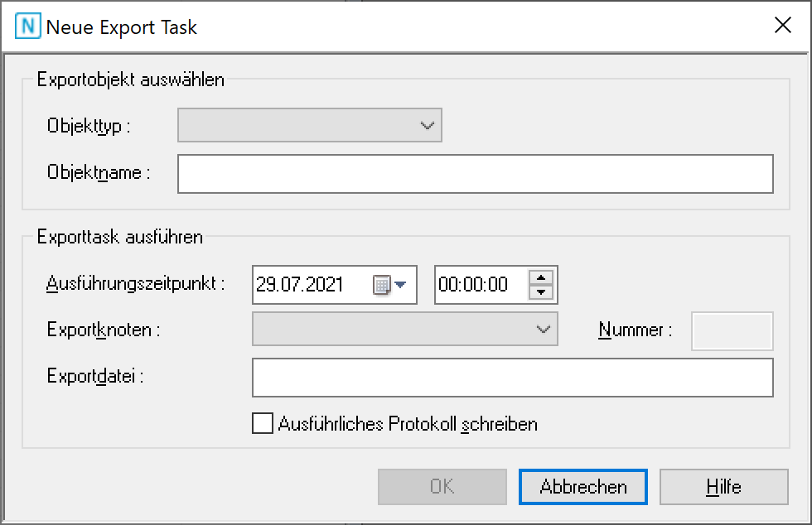812x525 pixels.
Task: Open the date picker dropdown arrow
Action: coord(401,284)
